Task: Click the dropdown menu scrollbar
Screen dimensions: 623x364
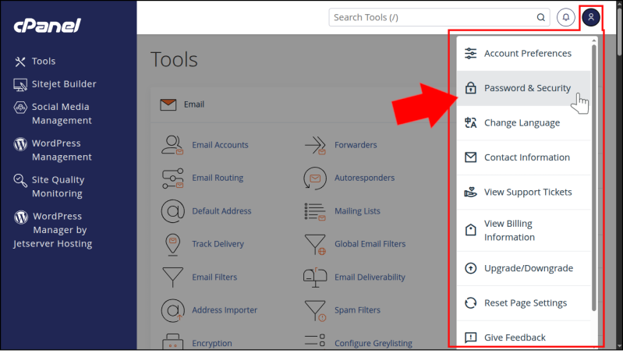Action: click(x=594, y=178)
